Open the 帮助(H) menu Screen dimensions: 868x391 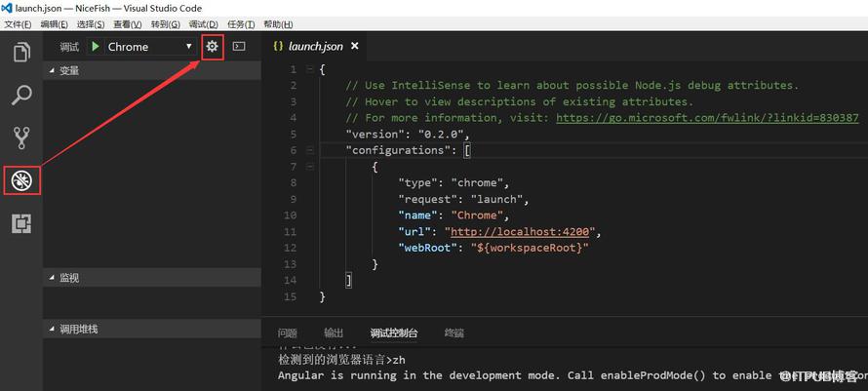tap(278, 24)
